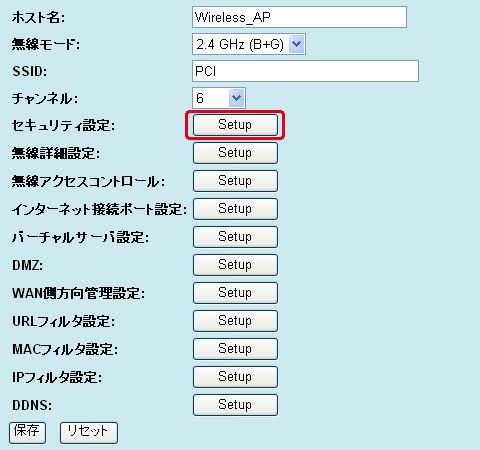This screenshot has height=450, width=480.
Task: Click the ホスト名 field with Wireless_AP
Action: [299, 17]
